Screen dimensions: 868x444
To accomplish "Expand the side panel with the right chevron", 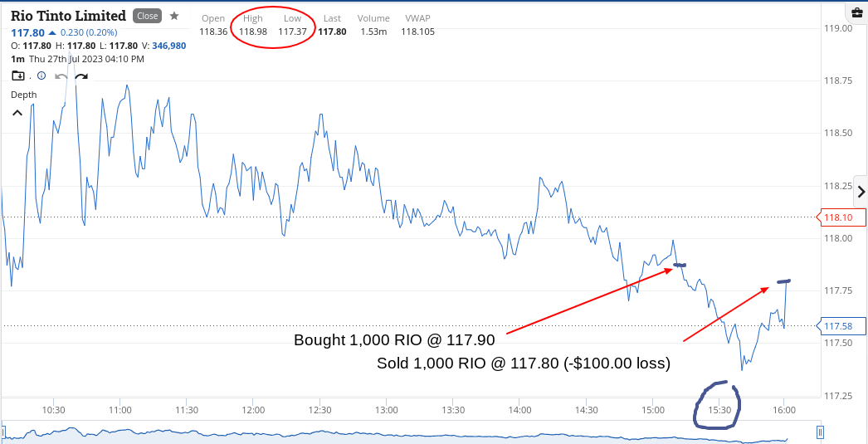I will (x=861, y=192).
